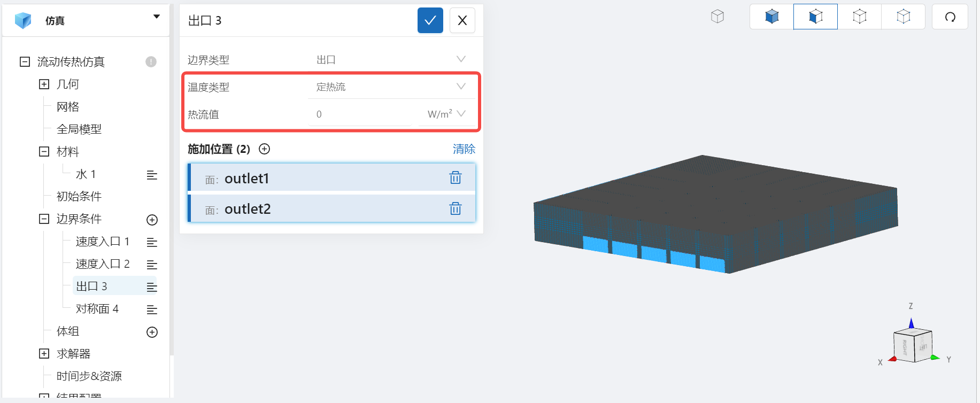The width and height of the screenshot is (980, 403).
Task: Open the menu icon beside 速度入口 1
Action: [152, 242]
